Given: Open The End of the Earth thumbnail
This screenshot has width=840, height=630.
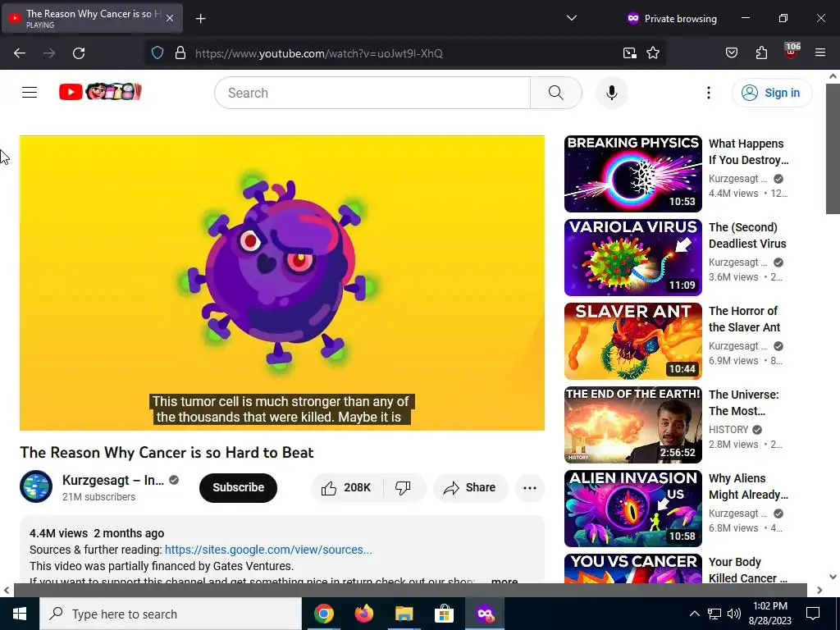Looking at the screenshot, I should tap(632, 424).
